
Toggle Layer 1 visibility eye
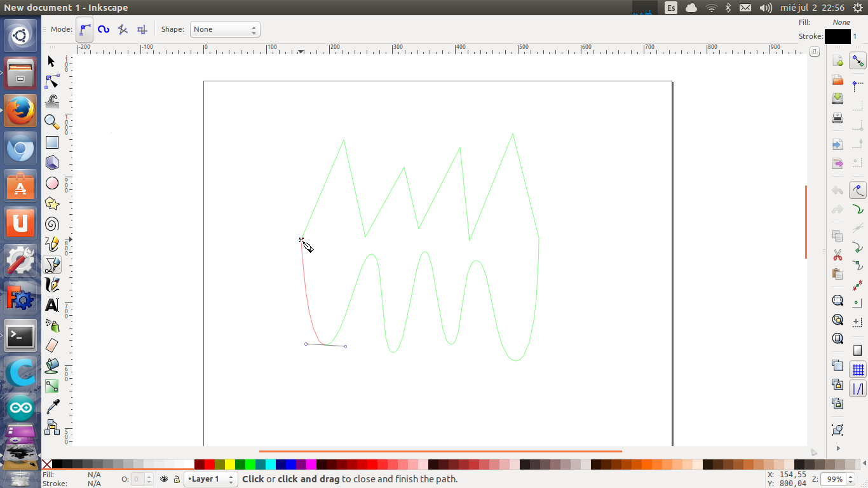pyautogui.click(x=164, y=479)
